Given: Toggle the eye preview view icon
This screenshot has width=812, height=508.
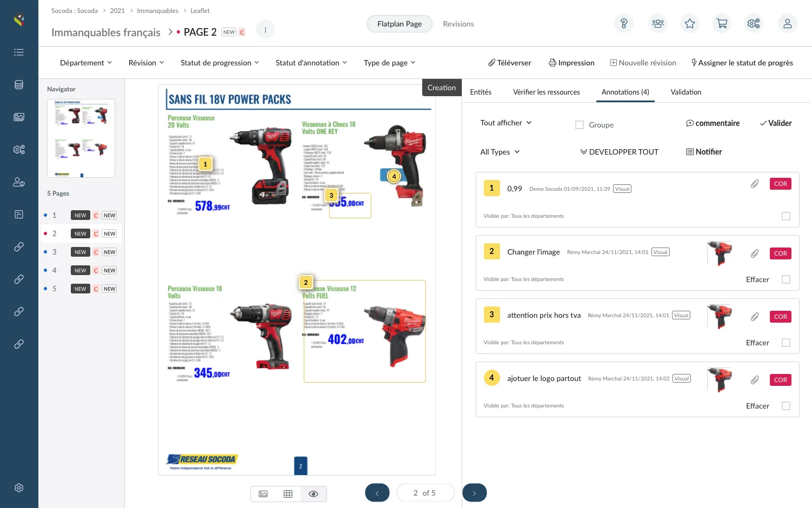Looking at the screenshot, I should [x=313, y=494].
